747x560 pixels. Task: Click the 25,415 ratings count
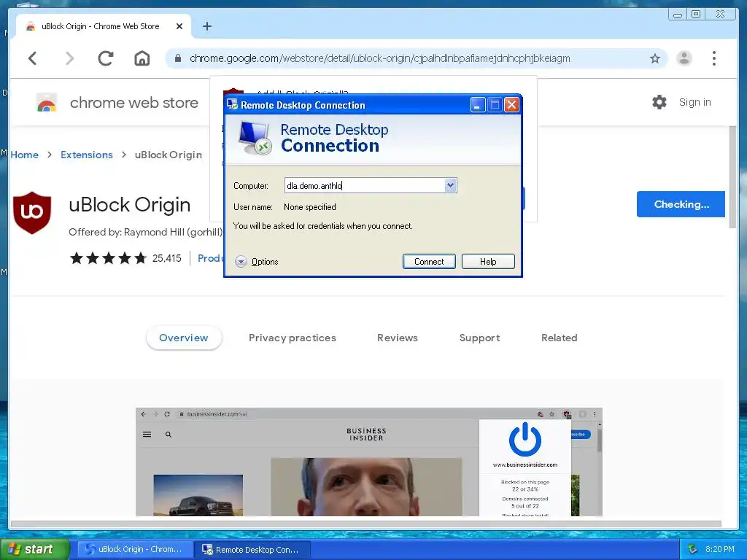pyautogui.click(x=167, y=259)
